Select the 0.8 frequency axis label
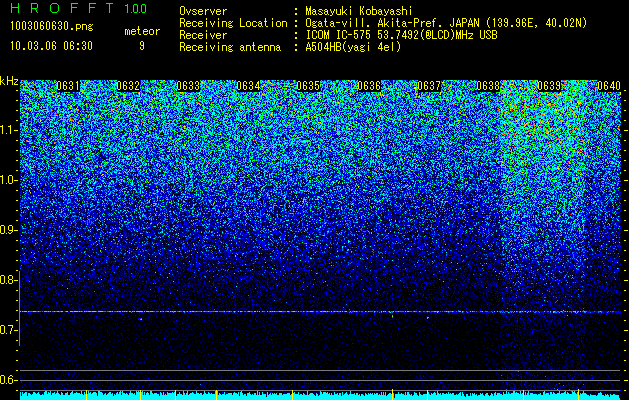This screenshot has width=629, height=400. pyautogui.click(x=8, y=280)
